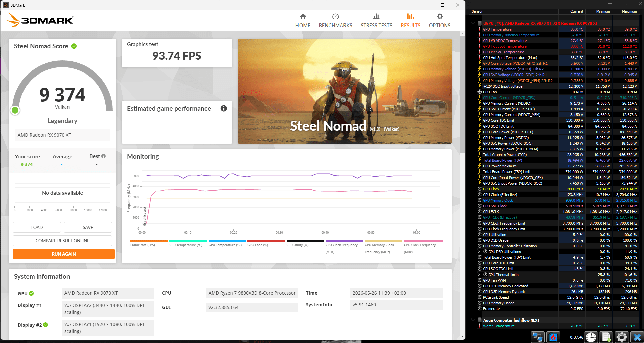Viewport: 644px width, 343px height.
Task: Click the icon beside GPU Utilization
Action: [x=480, y=235]
